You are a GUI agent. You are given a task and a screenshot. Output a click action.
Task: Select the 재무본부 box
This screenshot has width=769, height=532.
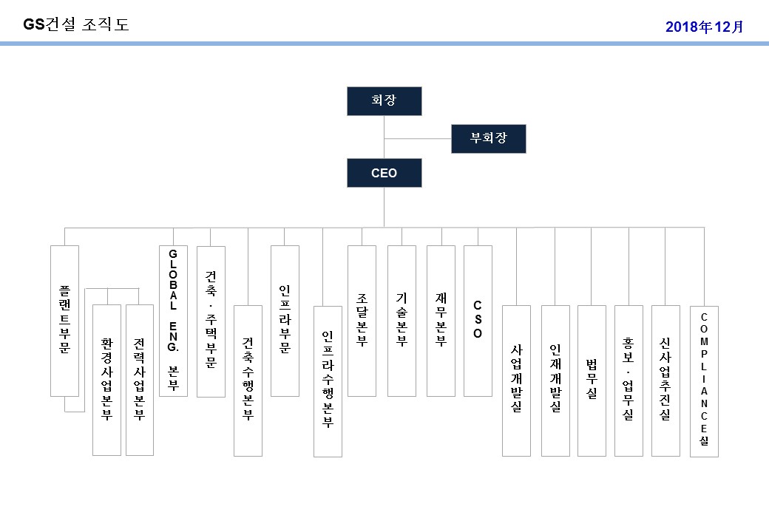pos(441,321)
